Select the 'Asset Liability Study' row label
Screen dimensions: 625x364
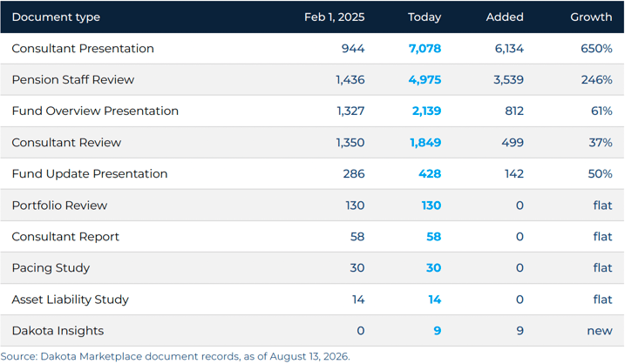tap(70, 300)
